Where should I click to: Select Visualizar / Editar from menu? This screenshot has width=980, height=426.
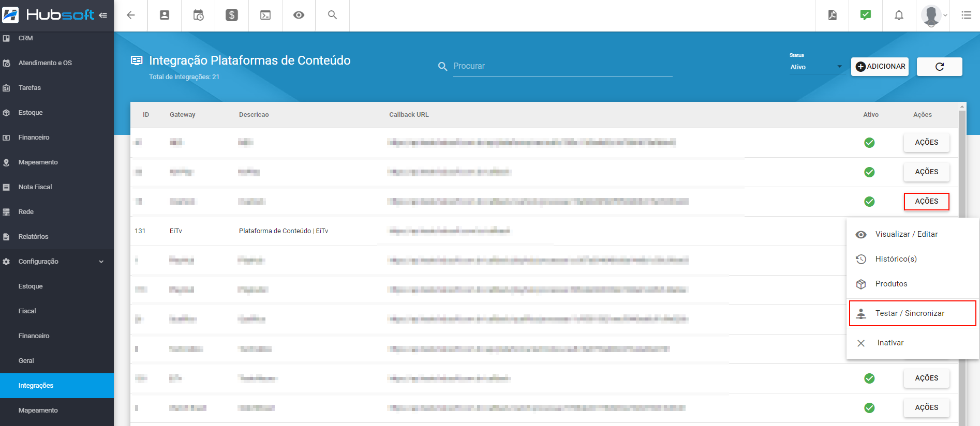[913, 234]
